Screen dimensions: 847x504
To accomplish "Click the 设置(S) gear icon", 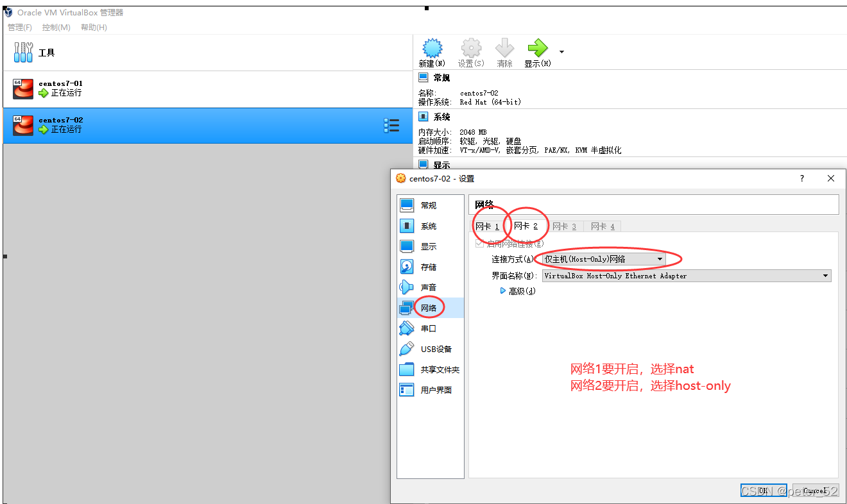I will coord(471,49).
